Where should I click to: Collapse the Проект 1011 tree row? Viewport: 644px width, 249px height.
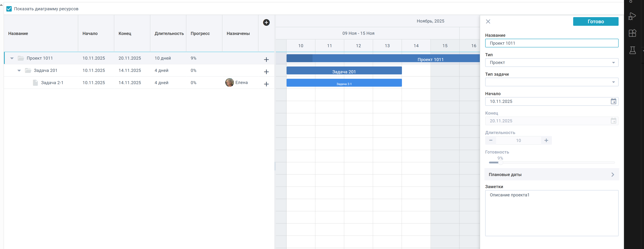coord(12,58)
